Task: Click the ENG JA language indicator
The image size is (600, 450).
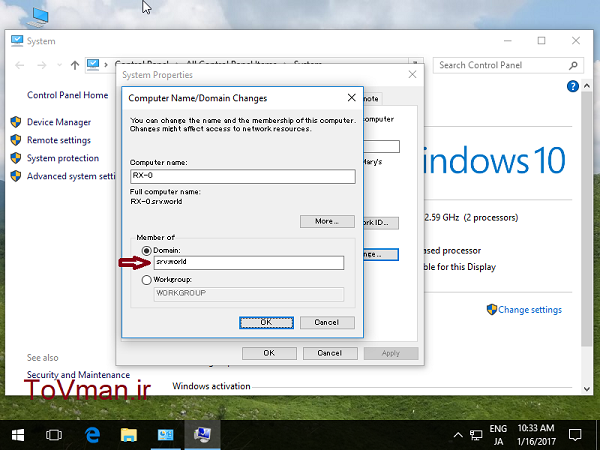Action: tap(498, 435)
